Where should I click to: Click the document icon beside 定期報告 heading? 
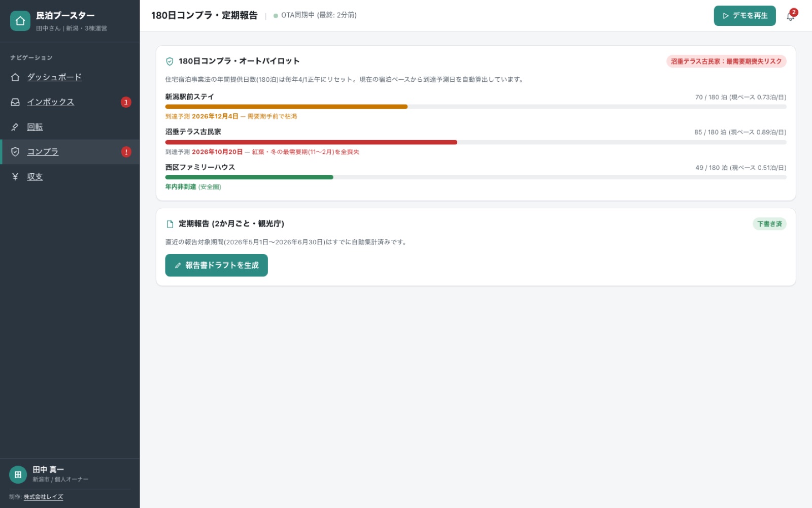(x=170, y=224)
